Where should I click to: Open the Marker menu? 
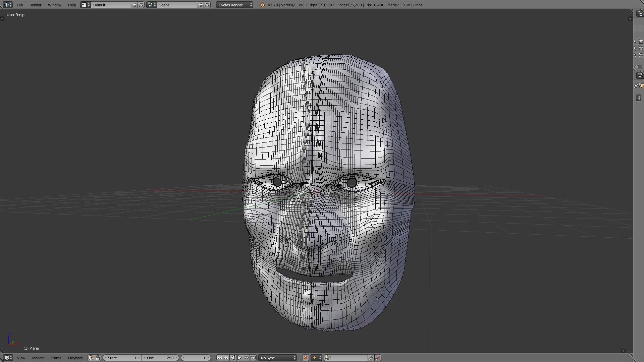coord(38,358)
